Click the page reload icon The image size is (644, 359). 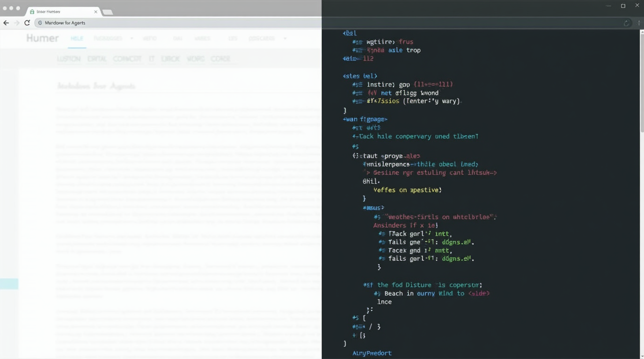[x=27, y=22]
